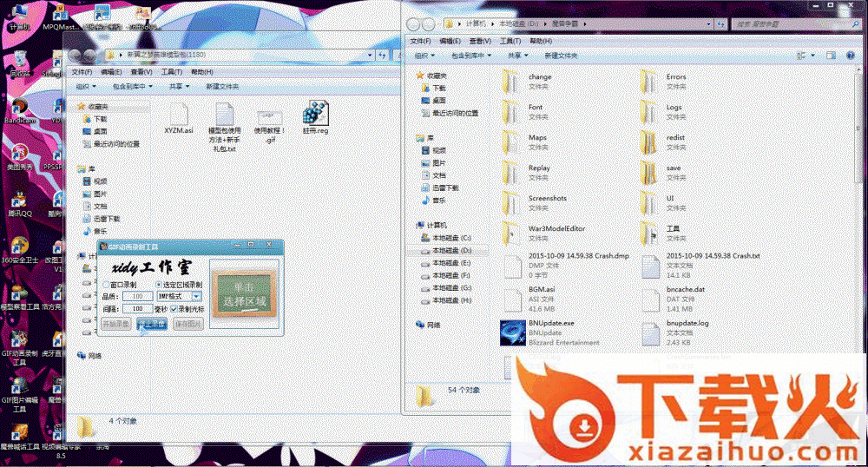This screenshot has width=868, height=467.
Task: Expand 组织 dropdown in left Explorer window
Action: [x=86, y=86]
